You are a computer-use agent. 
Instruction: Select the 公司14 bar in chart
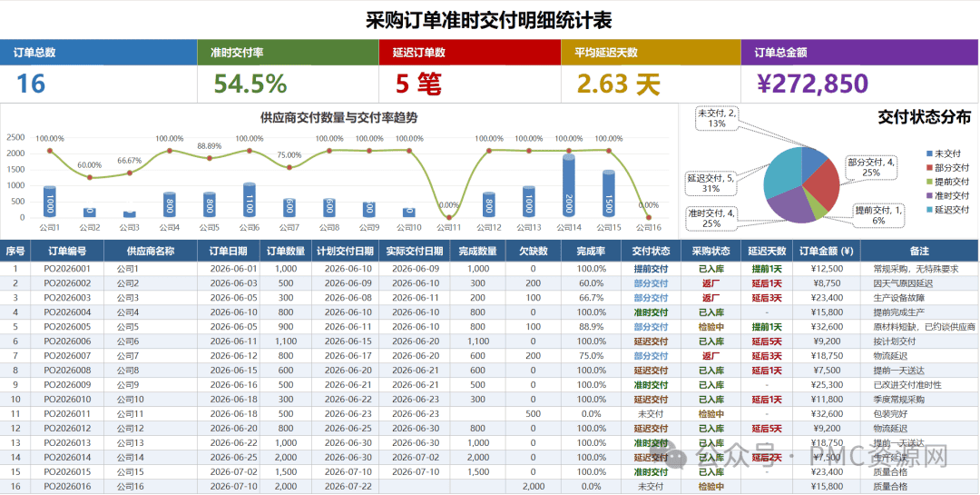569,186
